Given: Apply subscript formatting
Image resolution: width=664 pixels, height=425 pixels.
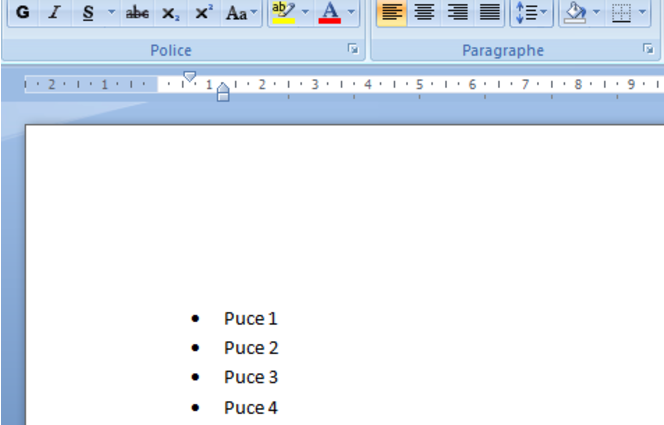Looking at the screenshot, I should (x=171, y=13).
